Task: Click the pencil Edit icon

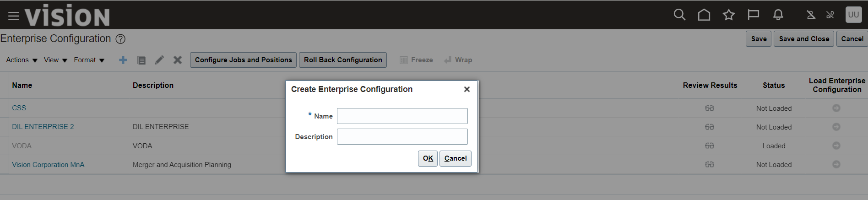Action: [159, 60]
